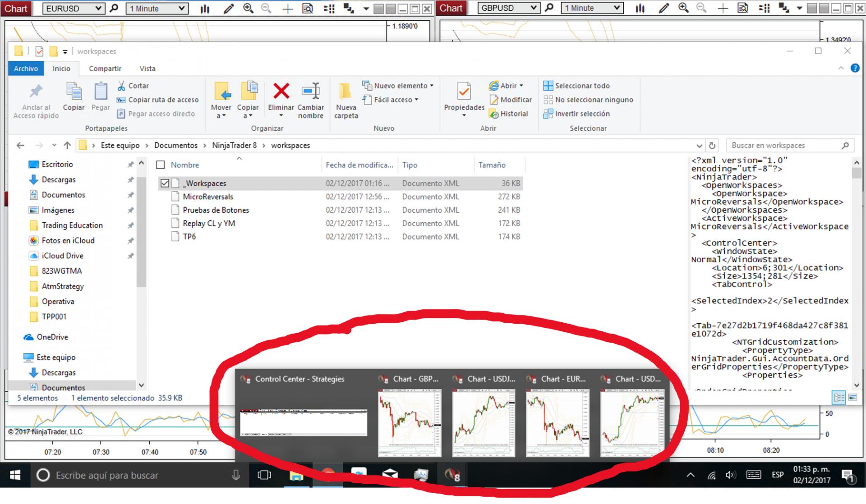Open the Compartir ribbon tab
The height and width of the screenshot is (504, 866).
[x=105, y=69]
